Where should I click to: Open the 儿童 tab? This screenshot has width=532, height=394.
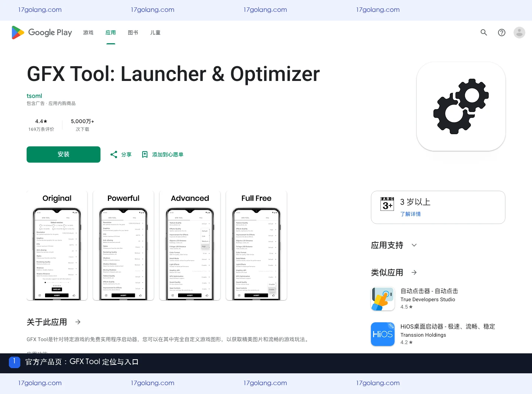point(155,33)
